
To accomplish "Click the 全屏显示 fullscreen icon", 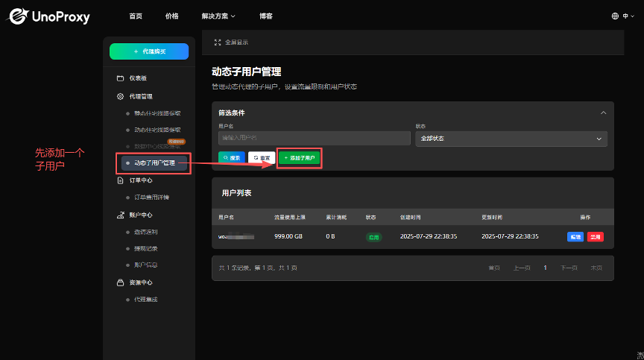I will tap(218, 42).
